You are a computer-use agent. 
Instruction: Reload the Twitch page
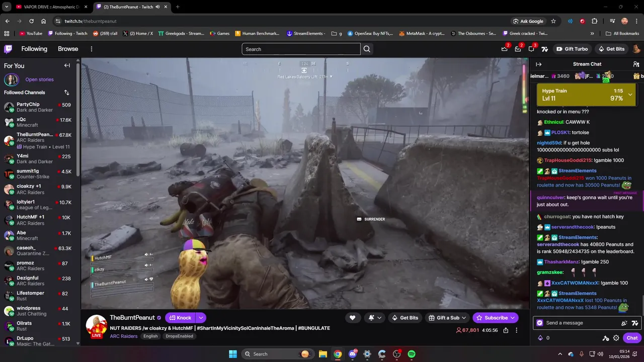pyautogui.click(x=31, y=21)
